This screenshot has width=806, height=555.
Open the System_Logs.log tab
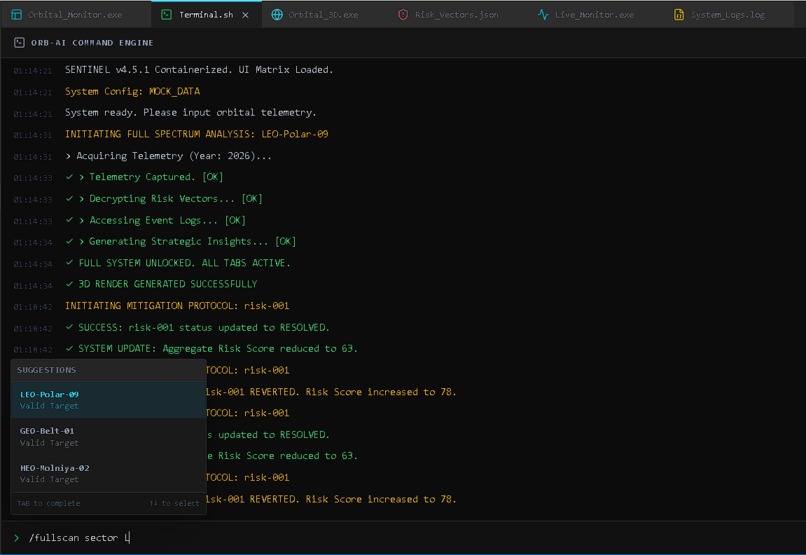720,15
